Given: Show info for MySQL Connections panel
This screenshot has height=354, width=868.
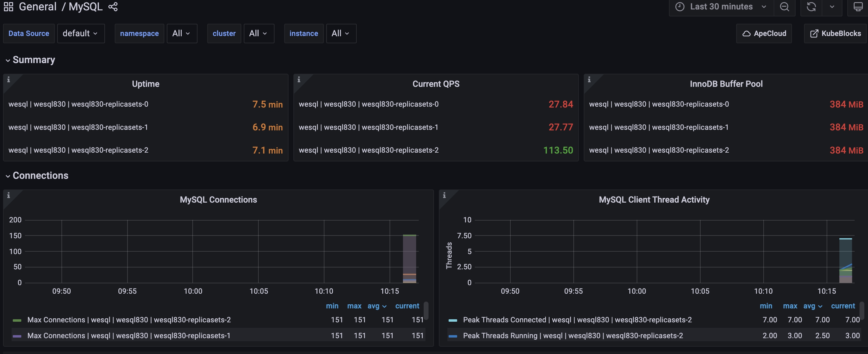Looking at the screenshot, I should click(x=9, y=195).
